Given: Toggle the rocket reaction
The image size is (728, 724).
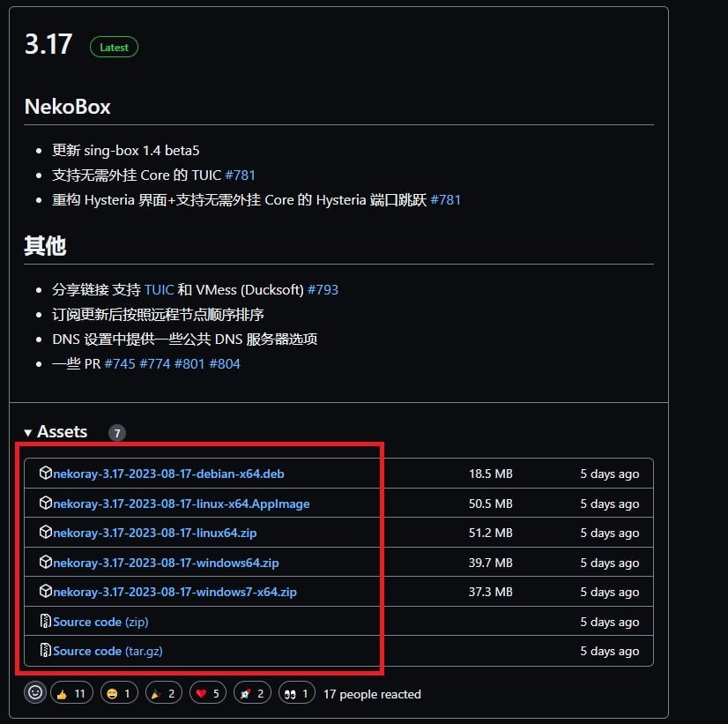Looking at the screenshot, I should point(252,693).
